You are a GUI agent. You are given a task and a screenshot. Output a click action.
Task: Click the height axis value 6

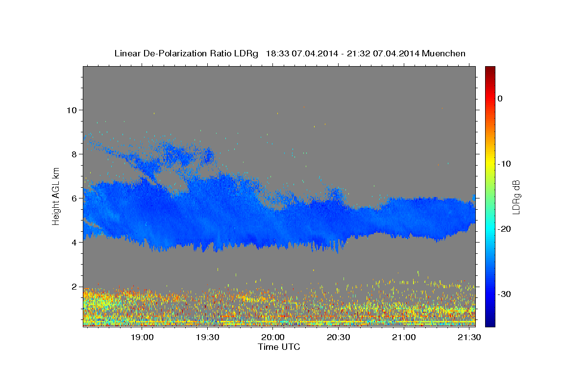(x=73, y=198)
